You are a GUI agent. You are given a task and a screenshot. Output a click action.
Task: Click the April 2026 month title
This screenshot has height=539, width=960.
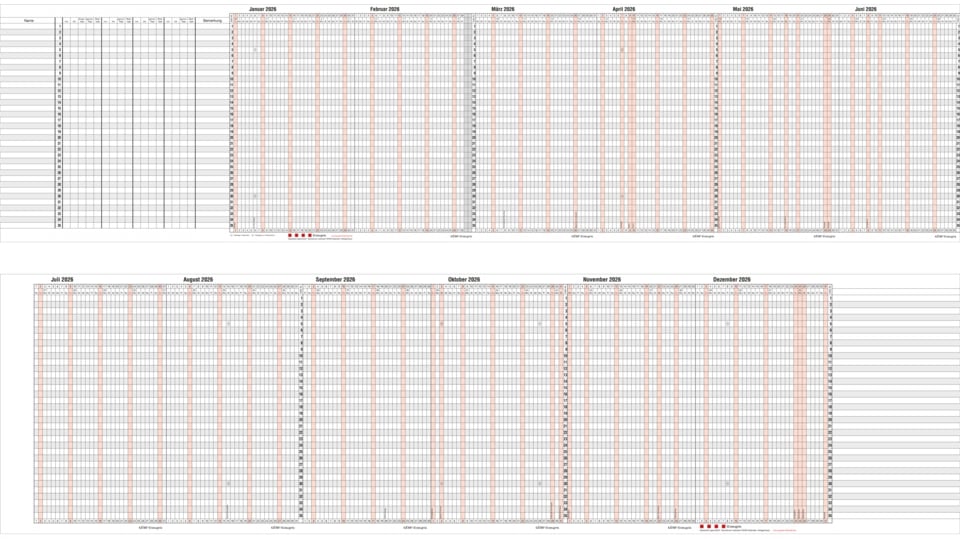[624, 8]
